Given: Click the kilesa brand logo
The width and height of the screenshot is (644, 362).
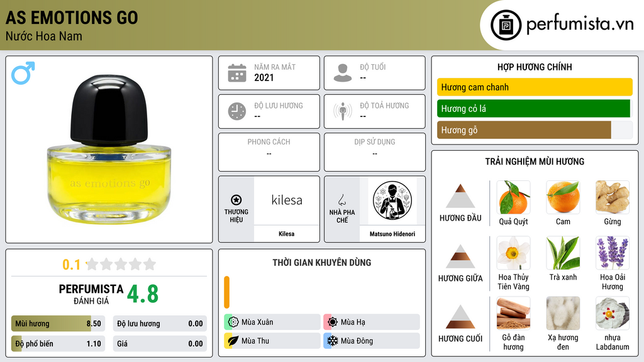Looking at the screenshot, I should (x=287, y=200).
